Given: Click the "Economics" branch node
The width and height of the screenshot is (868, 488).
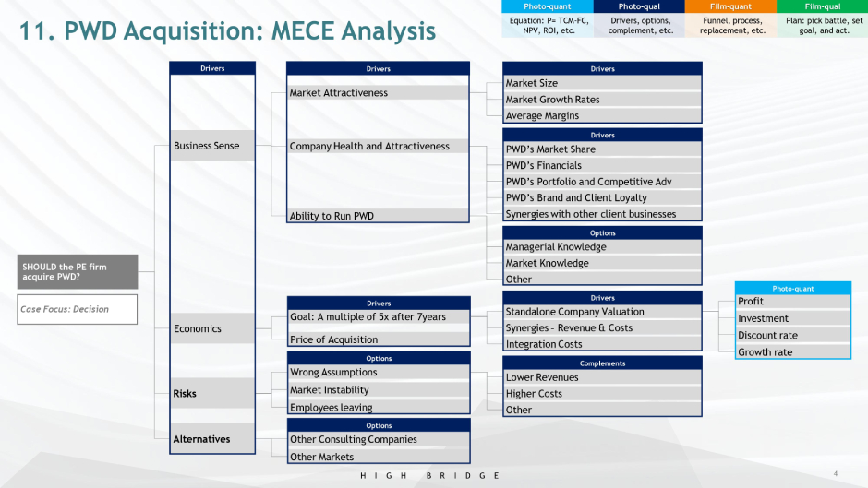Looking at the screenshot, I should click(x=212, y=328).
